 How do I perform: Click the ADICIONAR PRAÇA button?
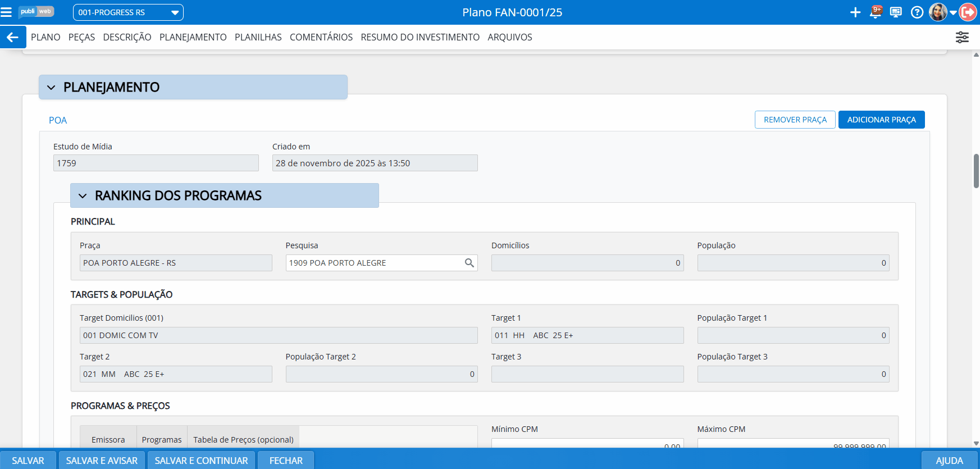(x=881, y=120)
